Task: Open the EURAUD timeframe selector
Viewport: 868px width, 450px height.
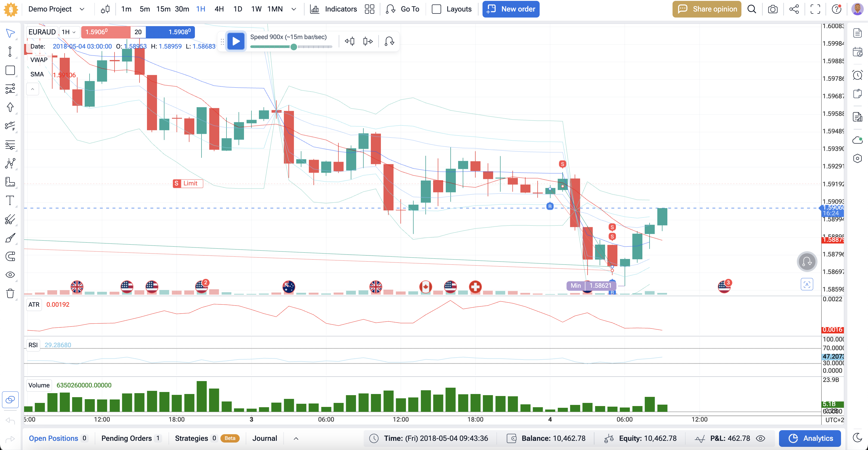Action: coord(68,32)
